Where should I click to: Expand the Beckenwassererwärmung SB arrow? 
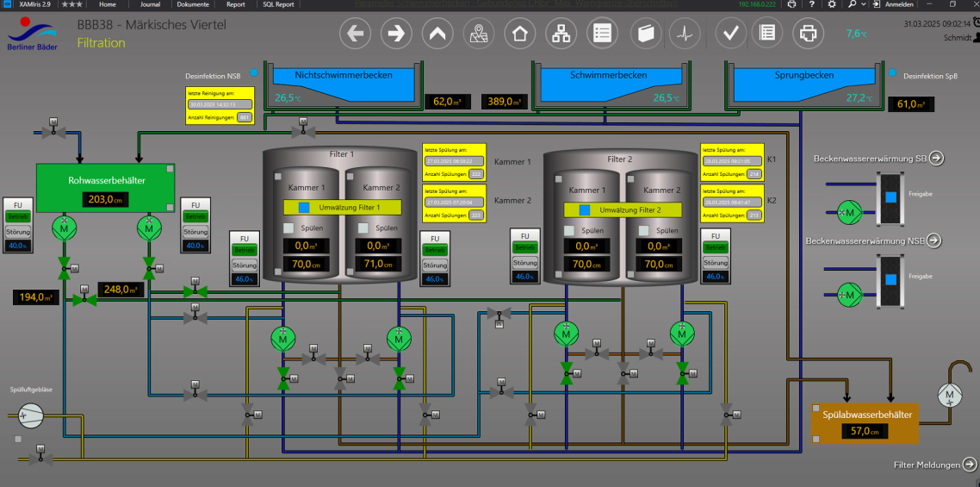pyautogui.click(x=936, y=158)
